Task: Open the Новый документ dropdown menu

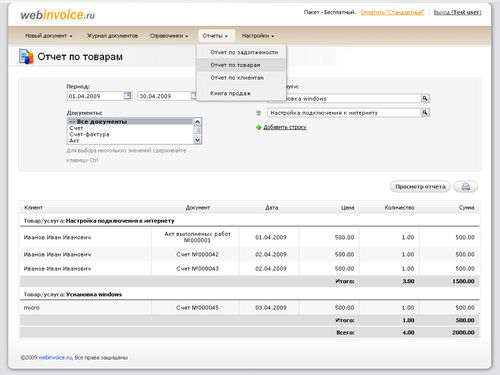Action: [x=49, y=36]
